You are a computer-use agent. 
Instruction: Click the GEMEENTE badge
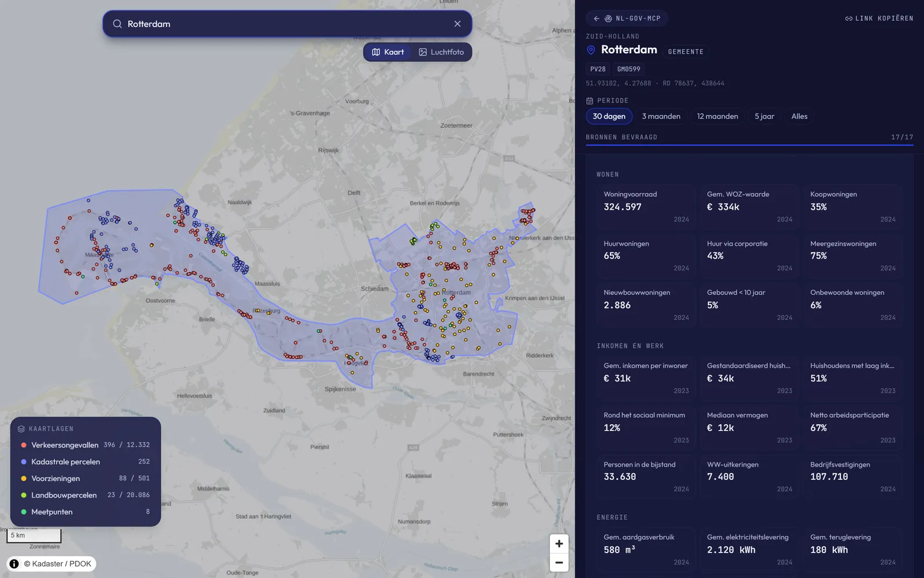685,51
